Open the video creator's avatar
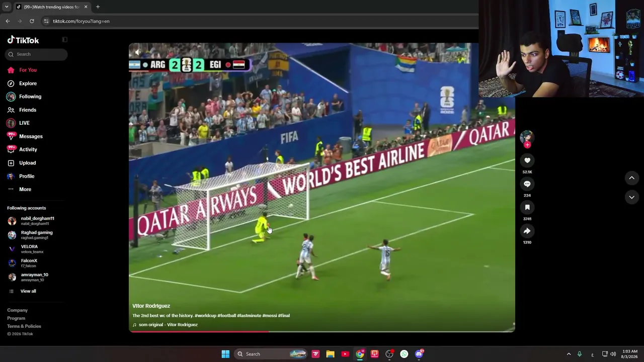Screen dimensions: 644x362 coord(527,137)
